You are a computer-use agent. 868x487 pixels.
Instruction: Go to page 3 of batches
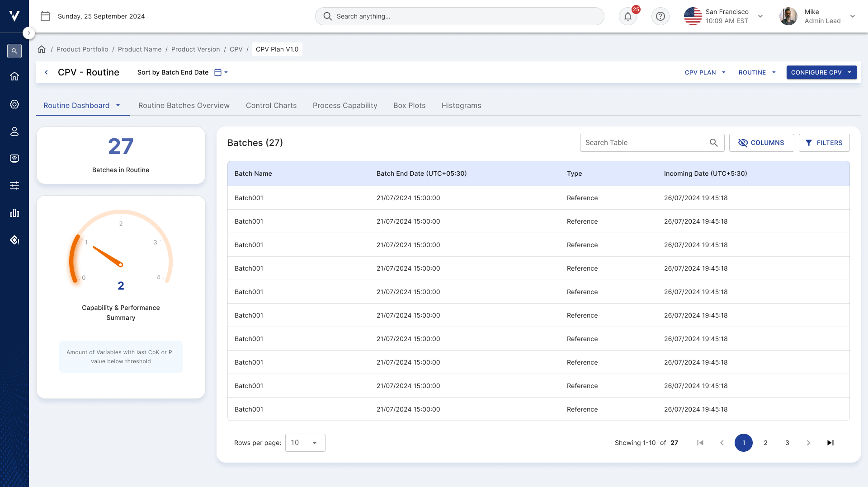click(787, 443)
